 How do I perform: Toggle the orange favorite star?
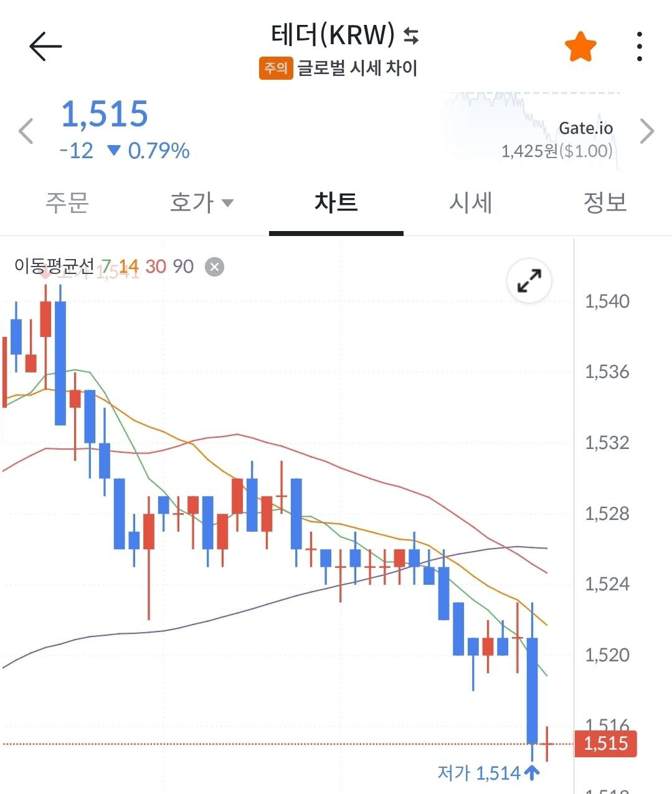580,47
